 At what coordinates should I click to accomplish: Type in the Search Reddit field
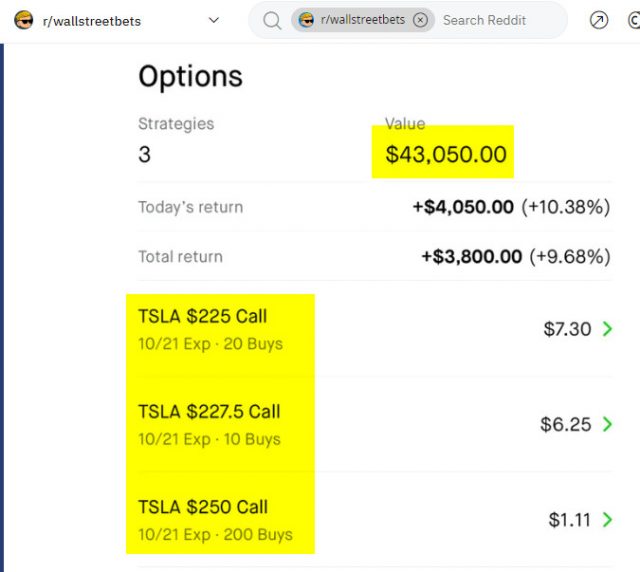point(490,20)
